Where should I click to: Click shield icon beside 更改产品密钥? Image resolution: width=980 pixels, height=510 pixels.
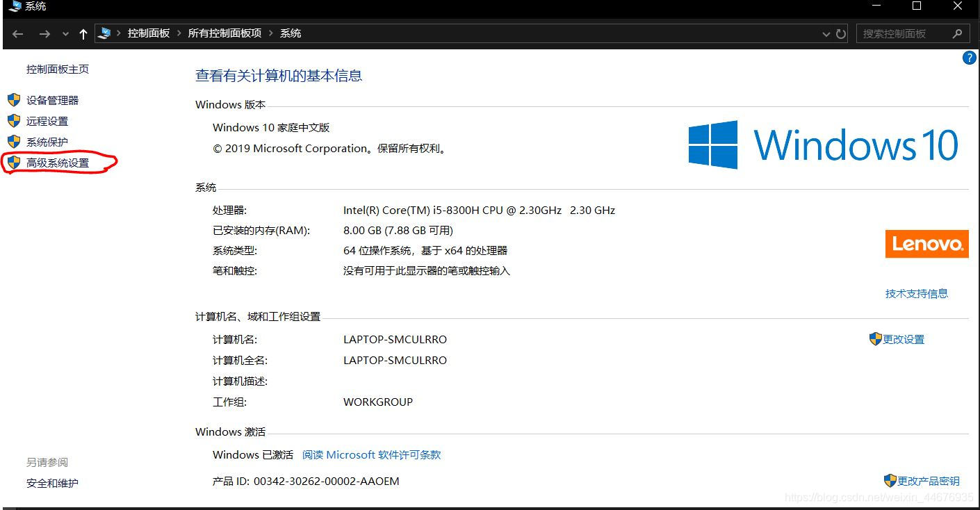pos(890,480)
